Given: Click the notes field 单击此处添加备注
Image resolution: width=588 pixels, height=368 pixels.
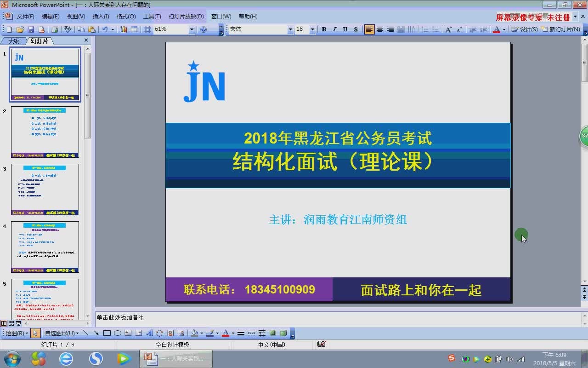Looking at the screenshot, I should [337, 318].
